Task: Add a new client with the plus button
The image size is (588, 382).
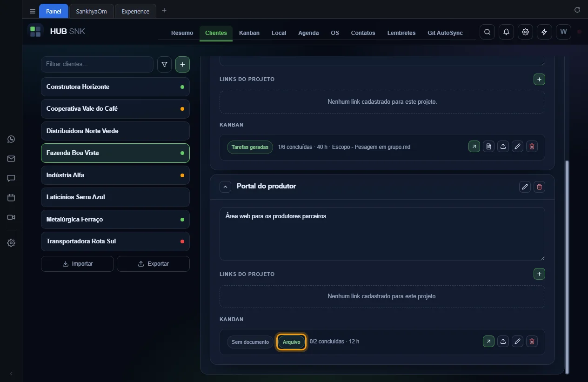Action: (x=182, y=65)
